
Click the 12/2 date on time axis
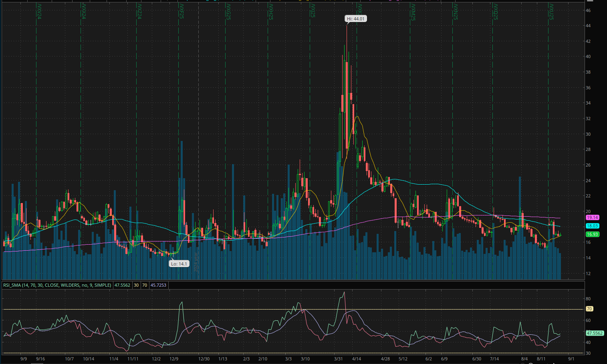(x=156, y=359)
